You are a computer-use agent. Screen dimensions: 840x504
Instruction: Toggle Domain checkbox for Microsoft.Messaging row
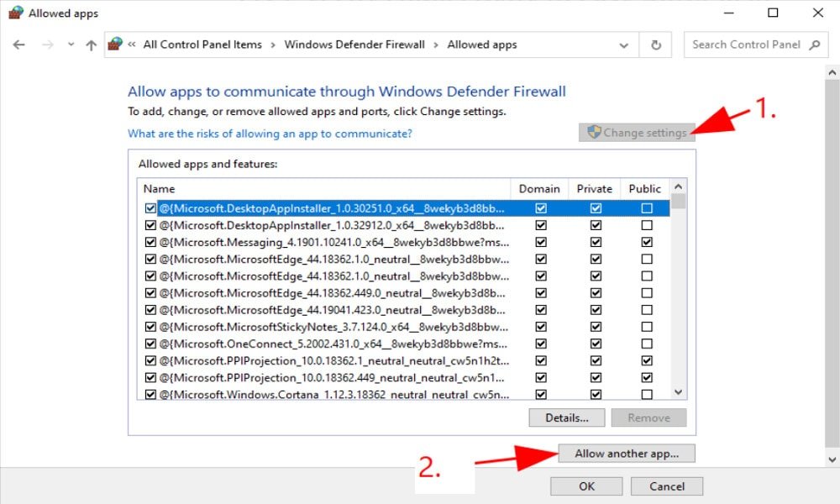tap(541, 242)
